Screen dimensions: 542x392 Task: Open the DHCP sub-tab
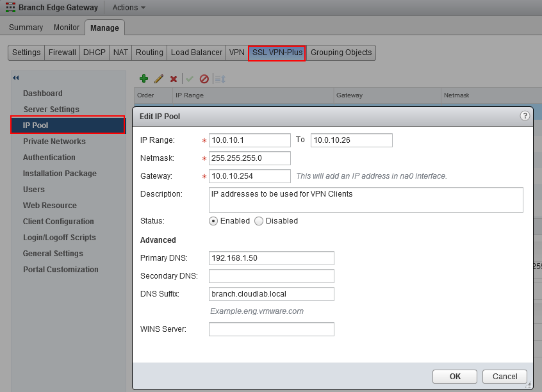[94, 53]
